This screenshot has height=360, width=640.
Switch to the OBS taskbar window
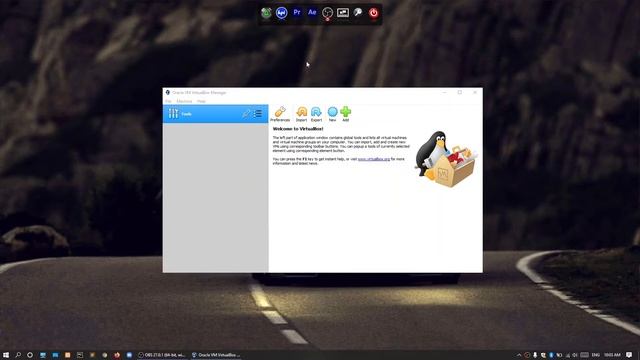click(162, 355)
